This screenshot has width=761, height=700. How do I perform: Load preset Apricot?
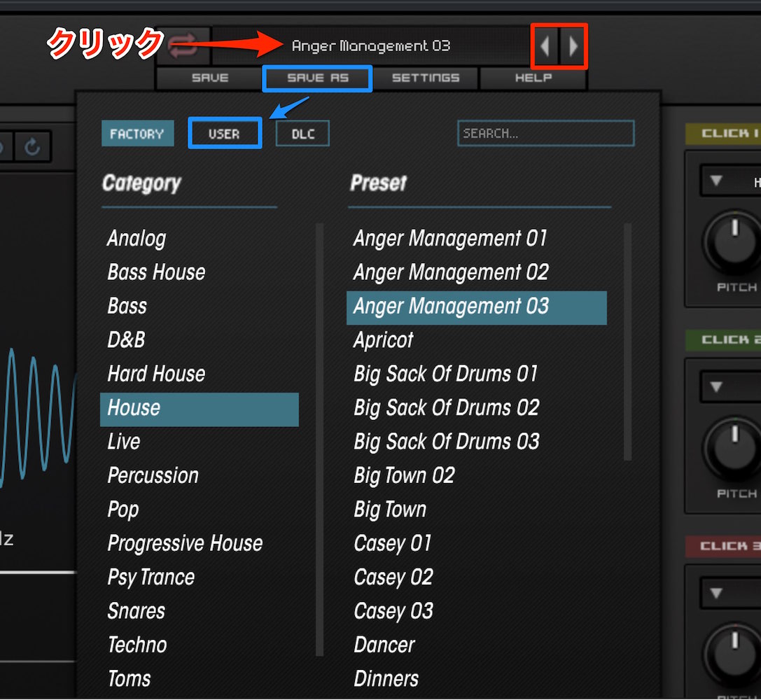(x=477, y=340)
